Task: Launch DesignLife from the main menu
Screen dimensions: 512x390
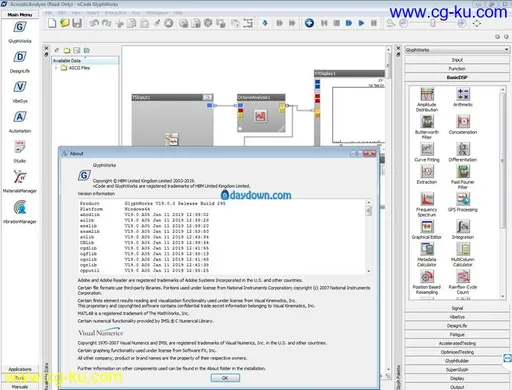Action: pos(20,57)
